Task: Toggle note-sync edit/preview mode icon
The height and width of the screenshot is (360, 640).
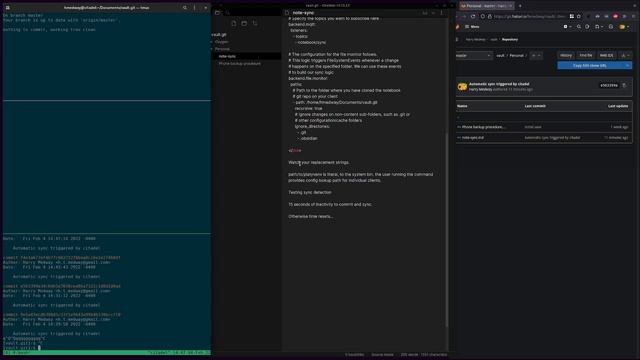Action: click(425, 13)
